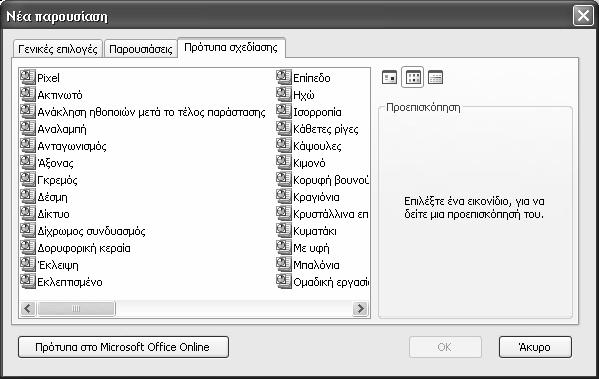Click the icon next to Ανταγωνισμός
This screenshot has height=379, width=599.
(28, 145)
